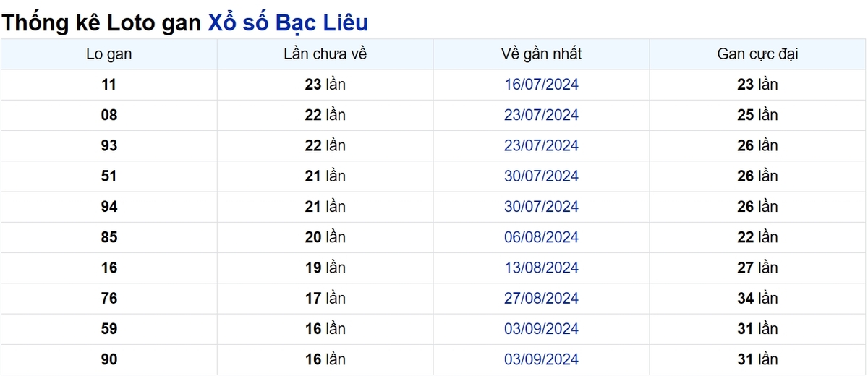Click 23 lần in Gan cực đại column

click(757, 85)
